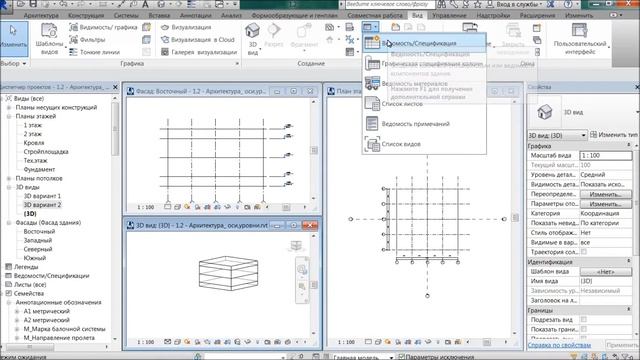
Task: Choose Список видов entry
Action: 424,144
